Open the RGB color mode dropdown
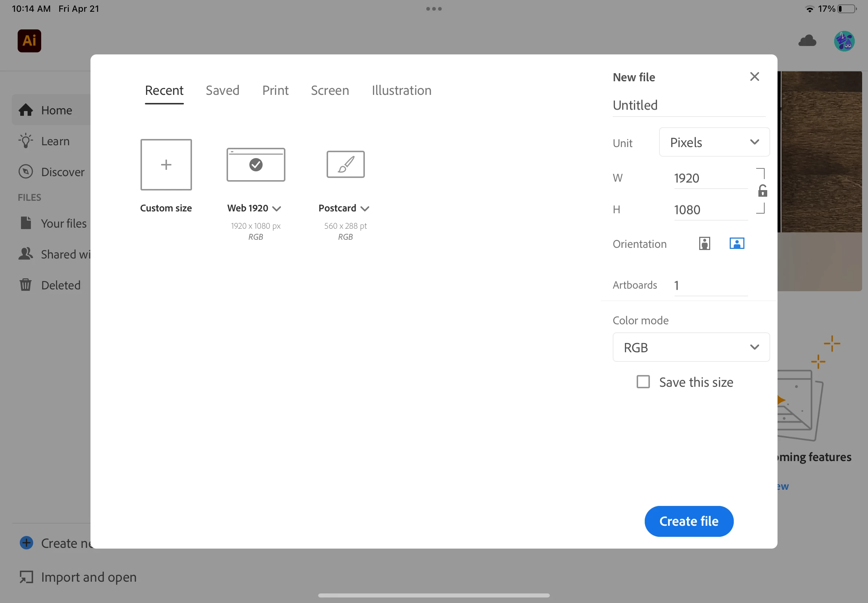Viewport: 868px width, 603px height. pyautogui.click(x=690, y=347)
